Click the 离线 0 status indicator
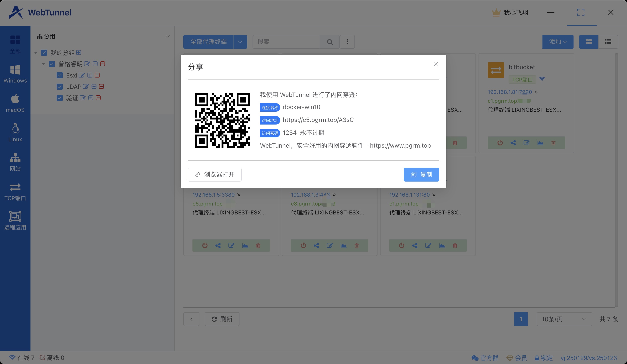 (52, 358)
